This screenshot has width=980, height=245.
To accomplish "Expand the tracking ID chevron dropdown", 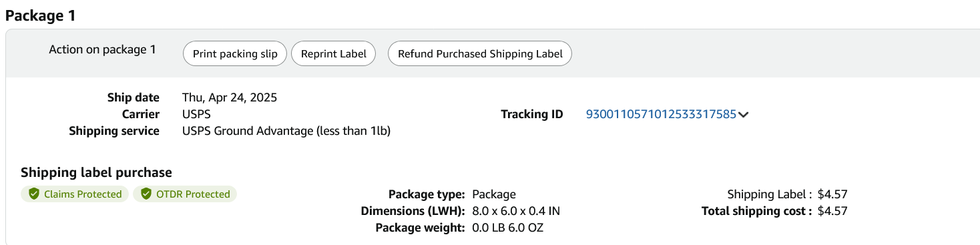I will pyautogui.click(x=744, y=115).
